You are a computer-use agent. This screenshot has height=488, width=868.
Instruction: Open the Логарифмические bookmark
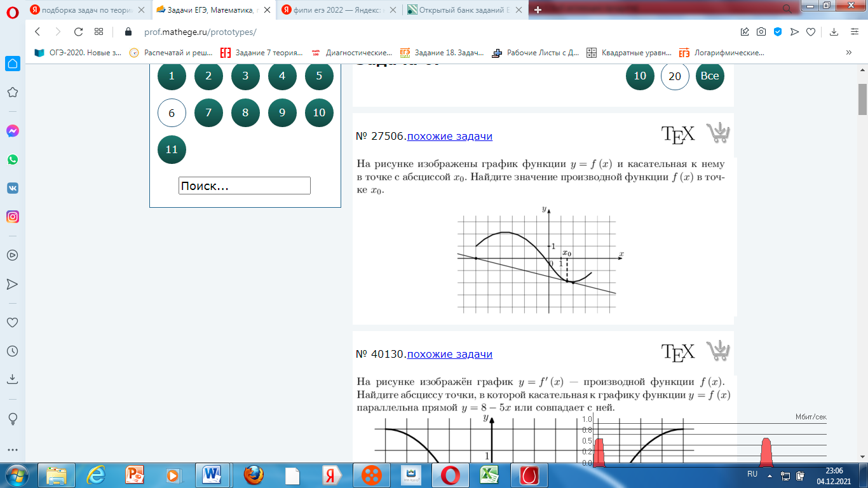tap(722, 53)
